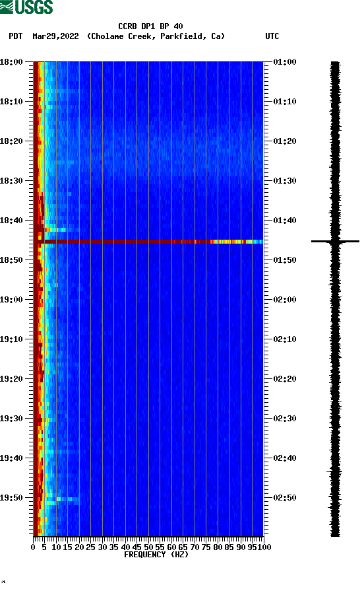The width and height of the screenshot is (364, 589).
Task: Click the 19:00 PDT time label
Action: point(11,300)
